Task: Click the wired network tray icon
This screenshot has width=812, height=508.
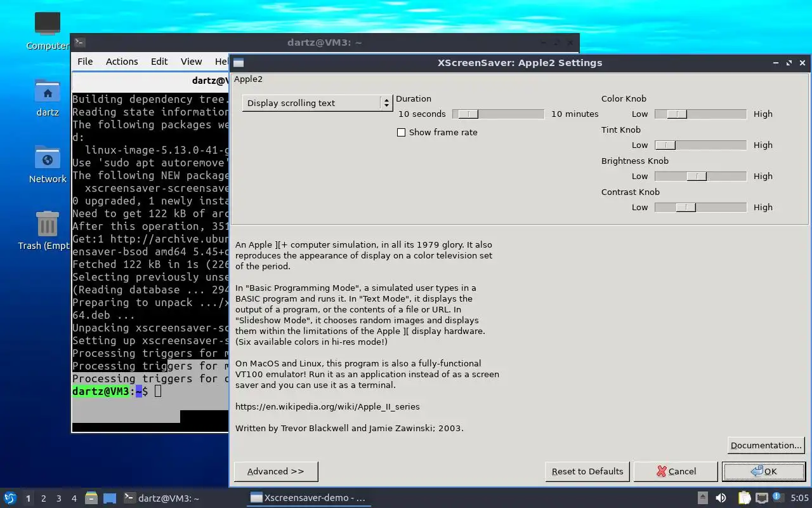Action: [761, 498]
